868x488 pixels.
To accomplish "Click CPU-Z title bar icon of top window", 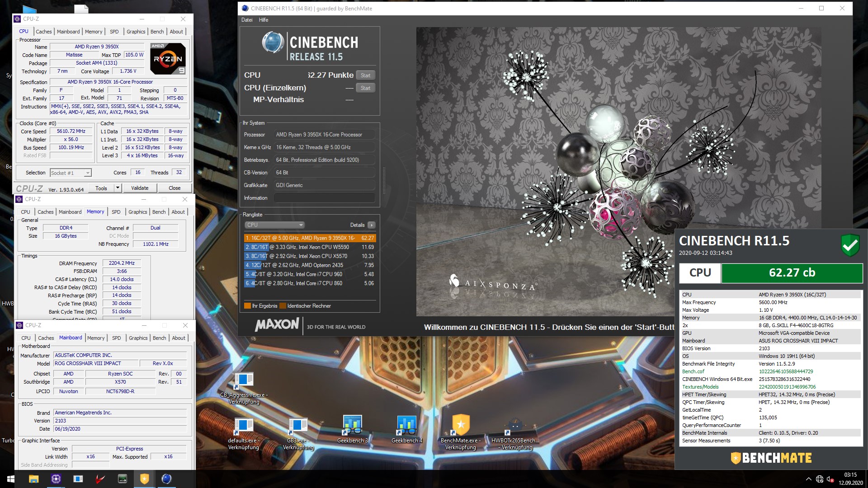I will (x=18, y=19).
